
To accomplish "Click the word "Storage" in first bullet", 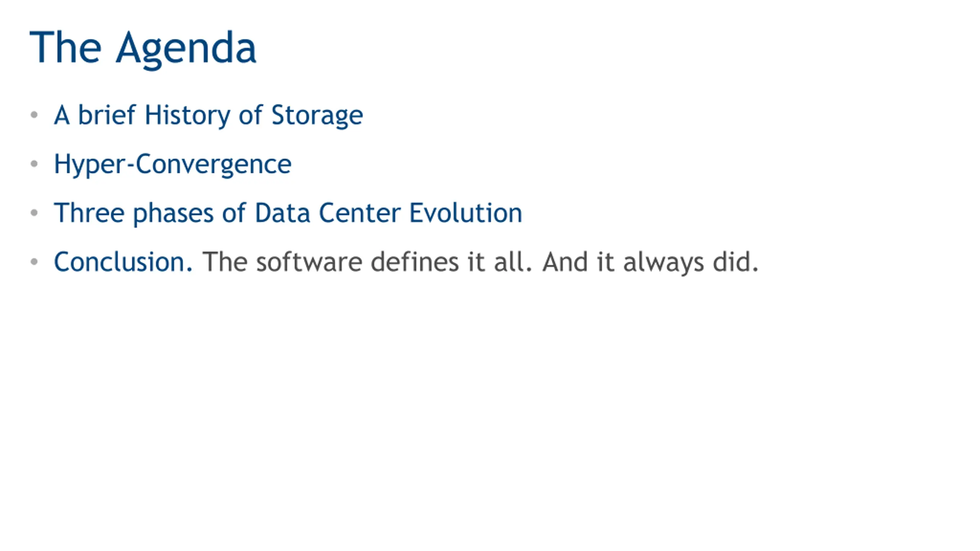I will tap(317, 116).
